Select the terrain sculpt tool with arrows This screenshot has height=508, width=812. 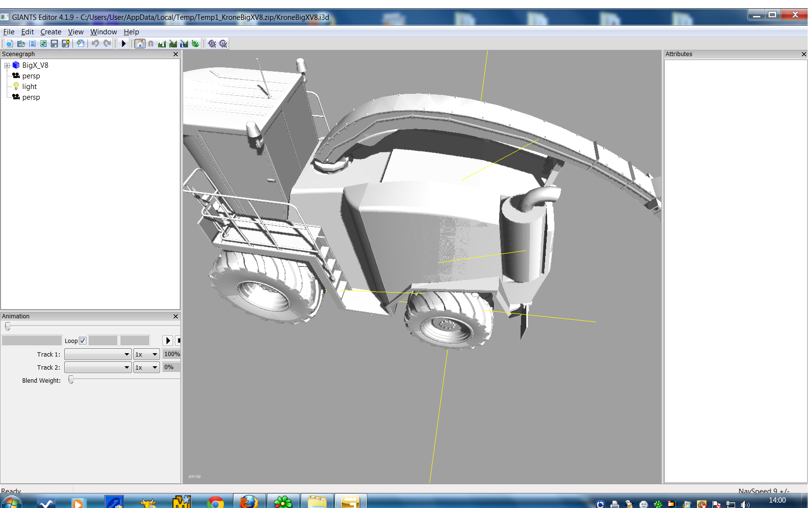(x=162, y=44)
